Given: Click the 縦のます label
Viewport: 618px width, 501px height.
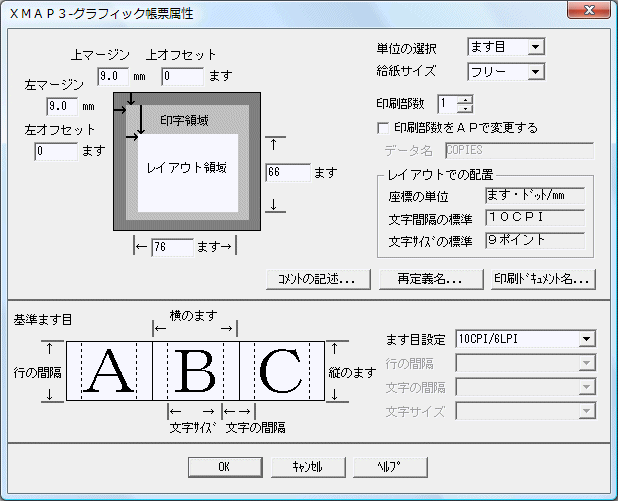Looking at the screenshot, I should pyautogui.click(x=352, y=372).
